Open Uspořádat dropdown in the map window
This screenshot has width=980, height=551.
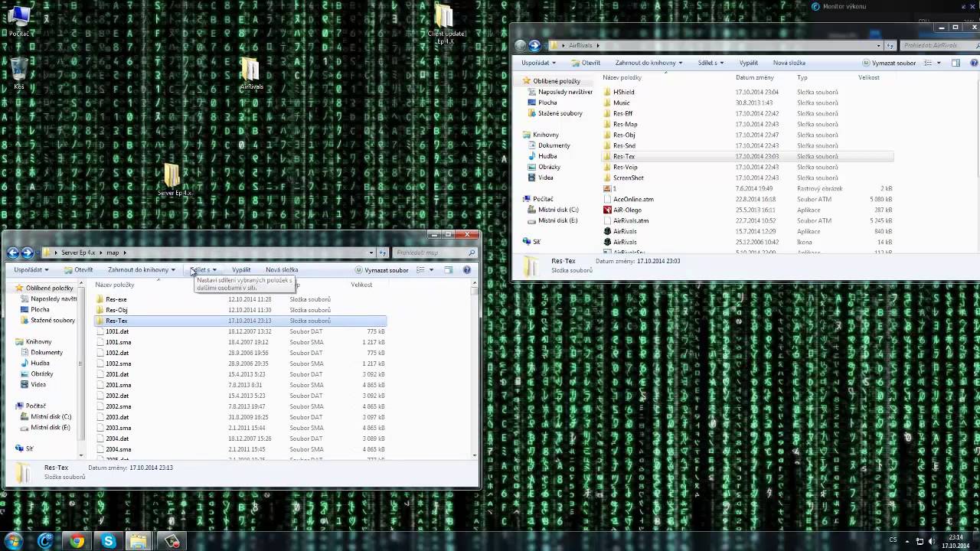click(x=31, y=269)
